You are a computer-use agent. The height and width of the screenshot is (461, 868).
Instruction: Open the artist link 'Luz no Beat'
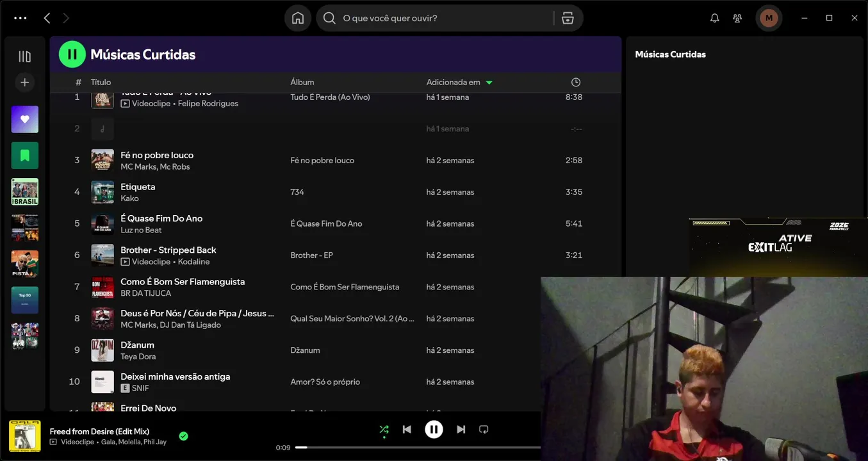(141, 230)
